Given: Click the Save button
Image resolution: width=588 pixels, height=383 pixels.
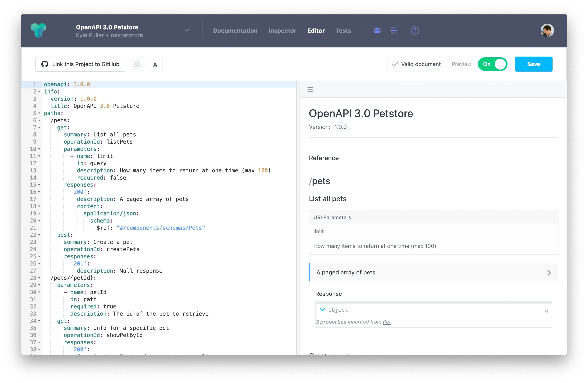Looking at the screenshot, I should 534,64.
